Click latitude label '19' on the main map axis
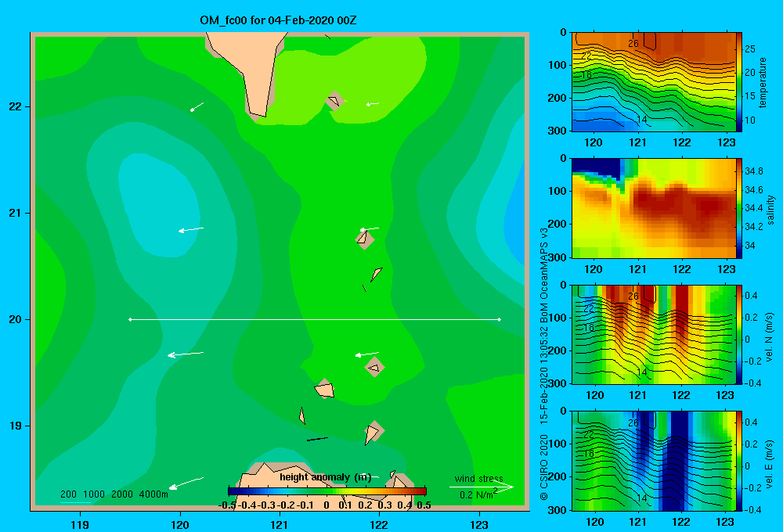Image resolution: width=783 pixels, height=532 pixels. point(16,426)
